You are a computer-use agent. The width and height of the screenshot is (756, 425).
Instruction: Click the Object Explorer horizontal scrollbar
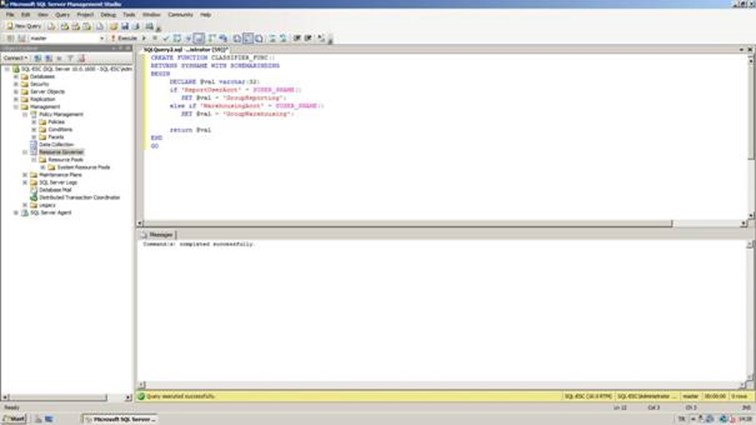(56, 398)
